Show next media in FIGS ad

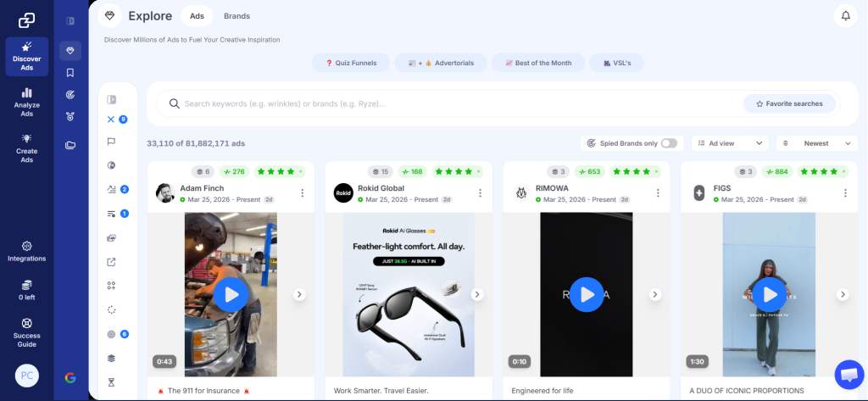pyautogui.click(x=843, y=295)
